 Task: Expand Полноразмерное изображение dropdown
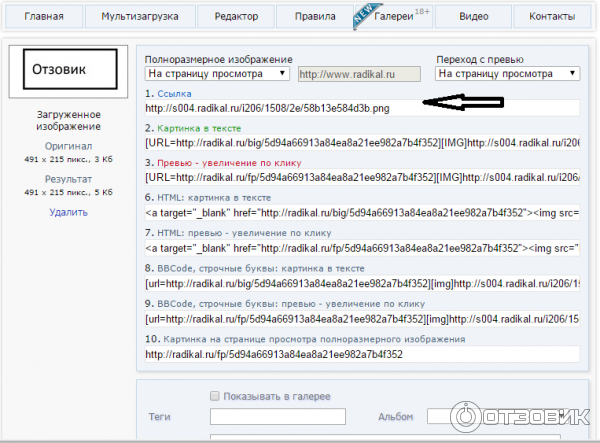(x=218, y=74)
